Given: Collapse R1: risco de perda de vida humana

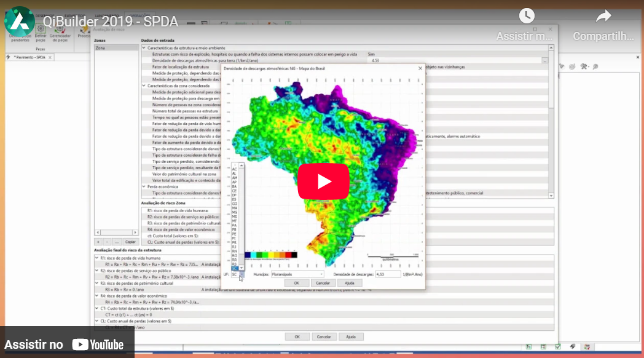Looking at the screenshot, I should coord(97,258).
